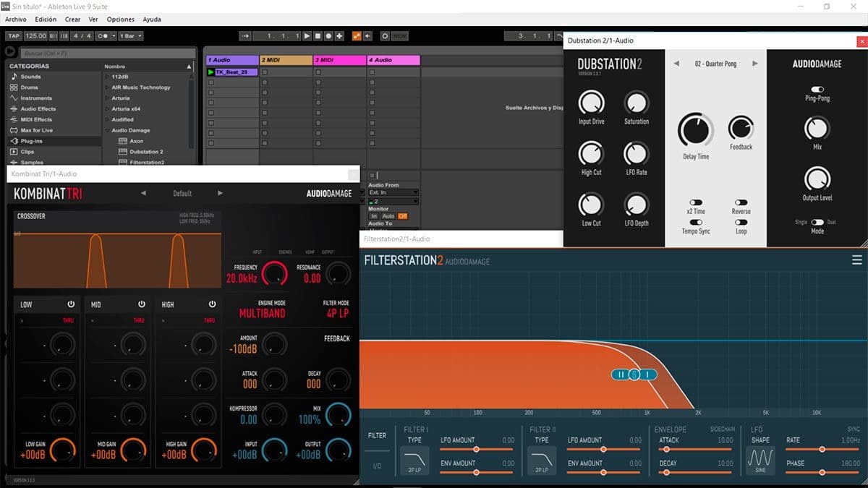The width and height of the screenshot is (868, 488).
Task: Toggle Tempo Sync switch in Dubstation 2
Action: coord(696,223)
